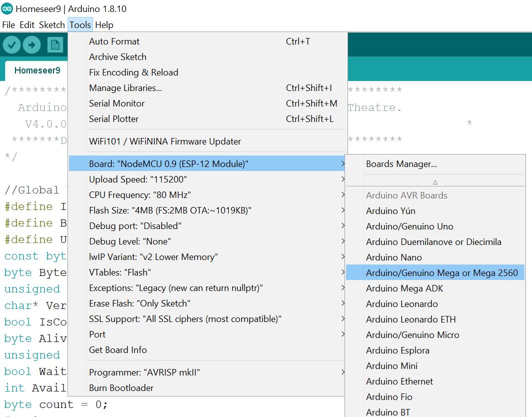
Task: Choose Arduino/Genuino Uno board
Action: click(409, 226)
